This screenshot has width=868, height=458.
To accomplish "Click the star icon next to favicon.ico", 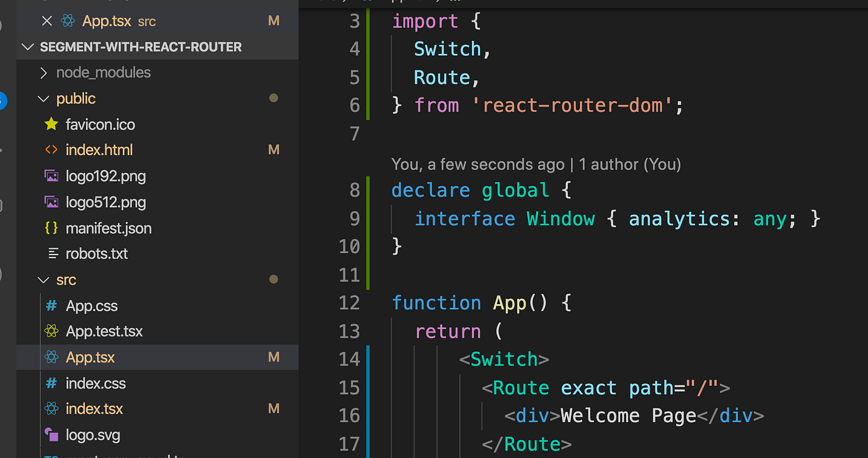I will coord(51,124).
